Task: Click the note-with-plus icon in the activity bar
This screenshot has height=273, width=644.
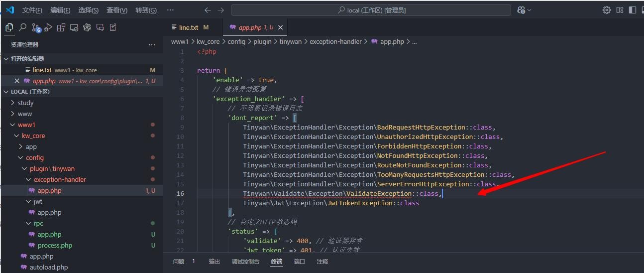Action: (x=113, y=28)
